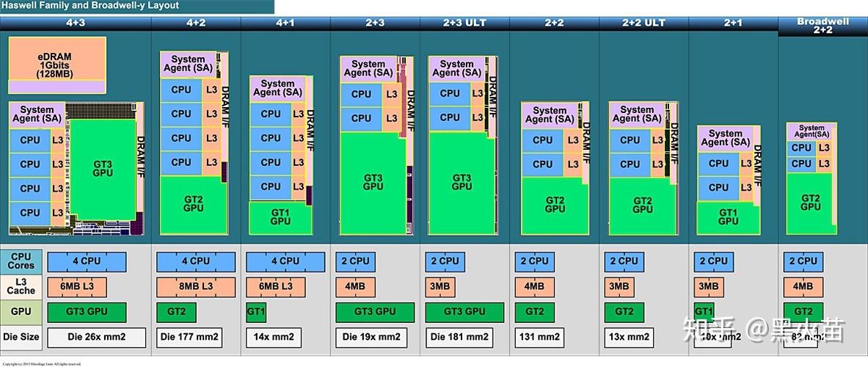Click '2 CPU' cell in the 2+3 ULT column
The width and height of the screenshot is (868, 367).
445,261
